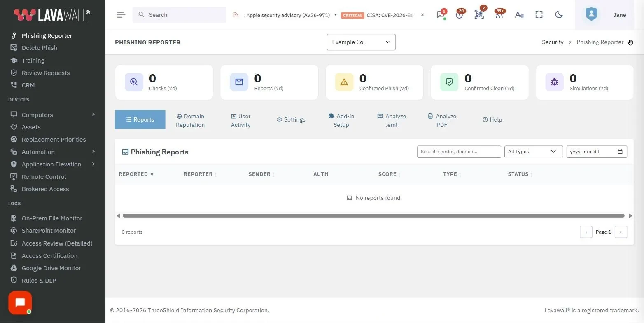Viewport: 644px width, 323px height.
Task: Toggle the sidebar hamburger menu
Action: [x=121, y=15]
